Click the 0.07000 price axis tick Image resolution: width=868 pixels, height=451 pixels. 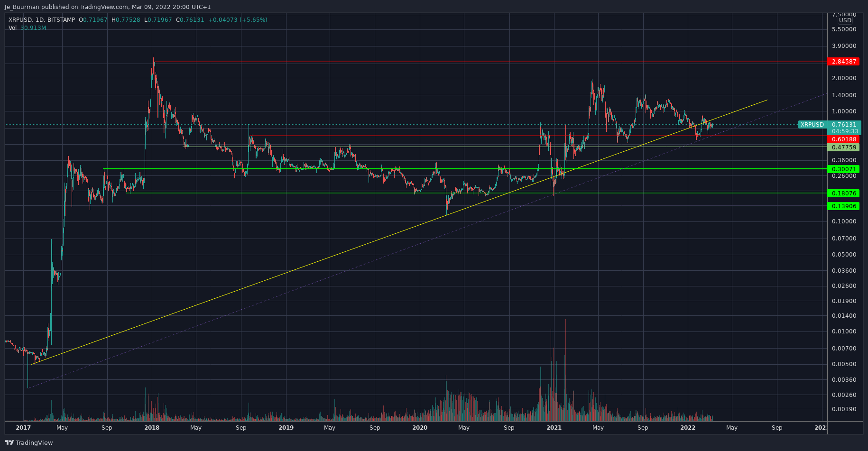[844, 239]
